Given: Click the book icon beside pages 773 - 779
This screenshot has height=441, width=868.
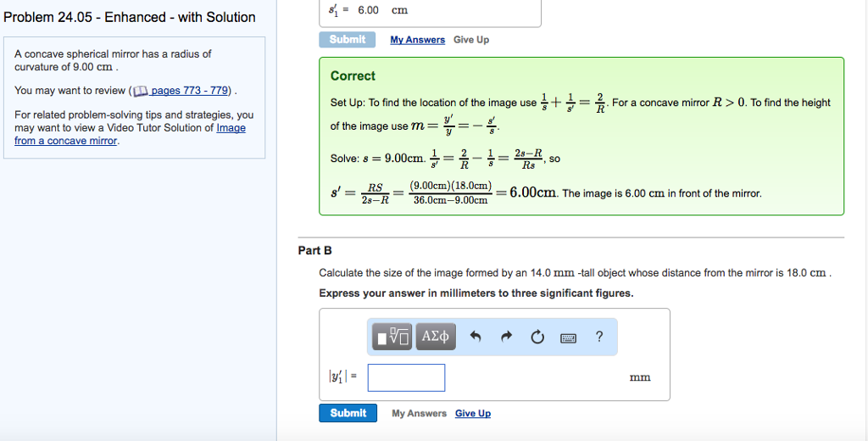Looking at the screenshot, I should coord(141,91).
